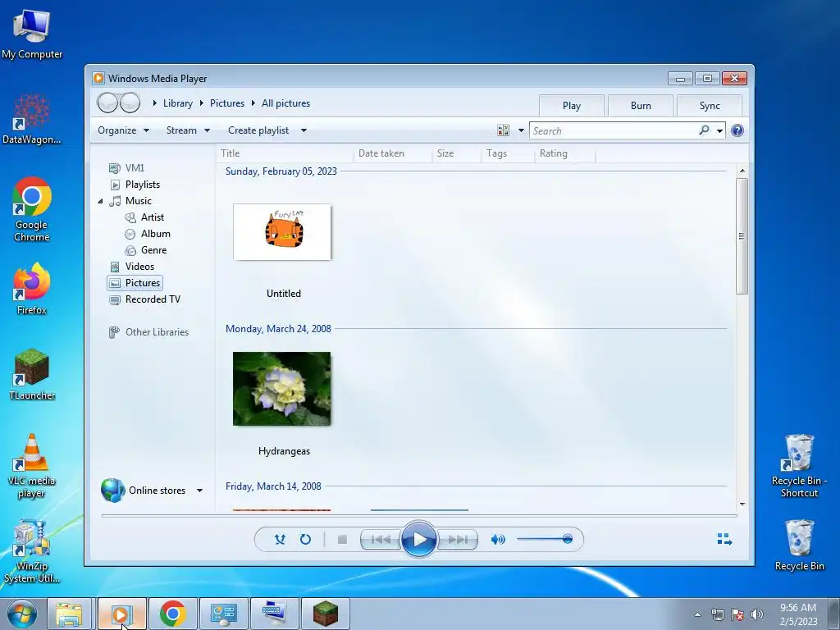The width and height of the screenshot is (840, 630).
Task: Open Create playlist menu
Action: (258, 130)
